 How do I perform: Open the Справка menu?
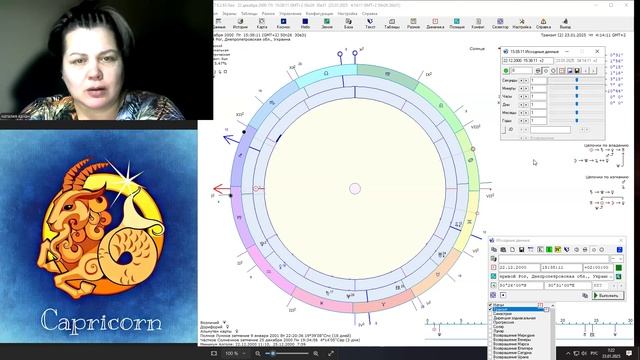click(369, 13)
